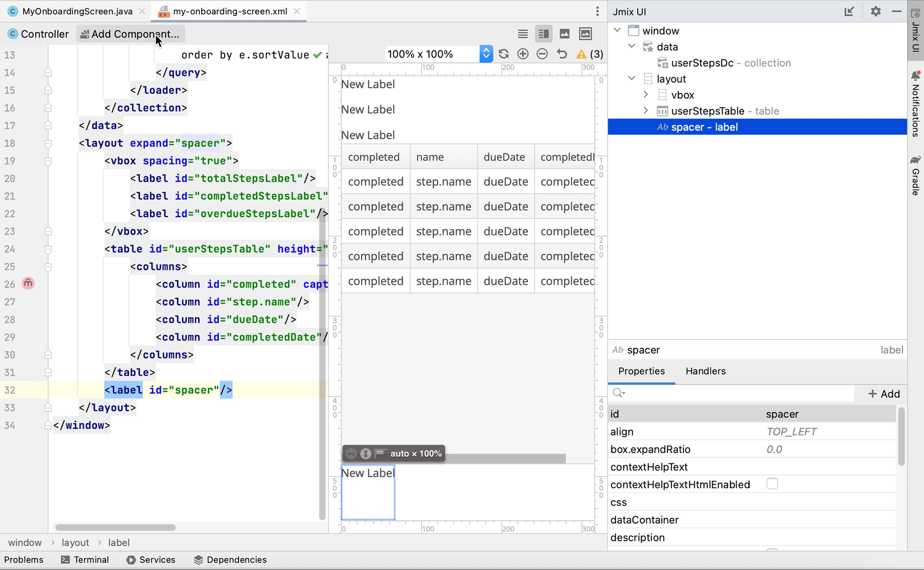Viewport: 924px width, 570px height.
Task: Click the Add property button
Action: [x=884, y=394]
